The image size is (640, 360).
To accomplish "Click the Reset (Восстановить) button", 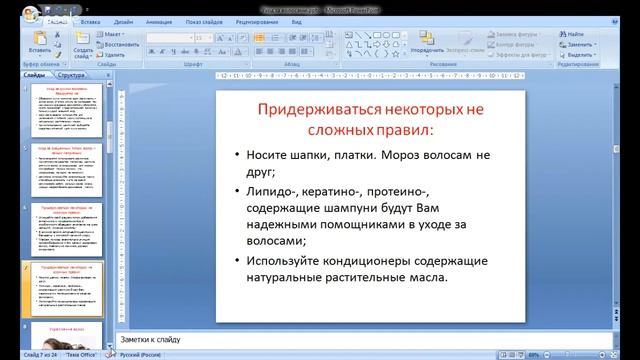I will [x=118, y=44].
